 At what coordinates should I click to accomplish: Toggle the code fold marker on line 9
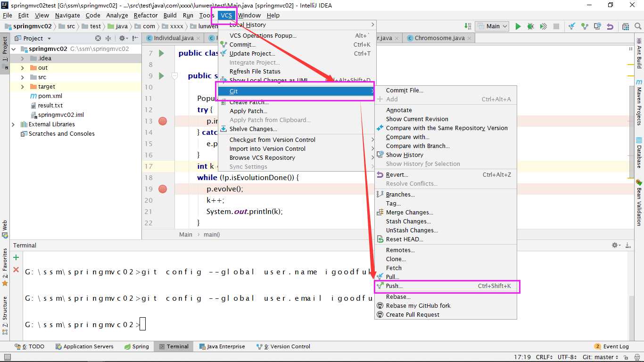click(174, 76)
